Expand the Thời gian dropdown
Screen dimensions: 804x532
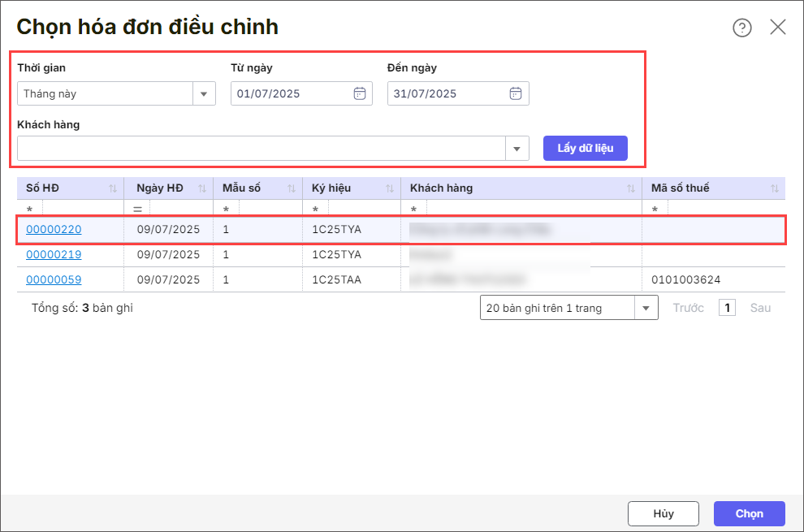(204, 93)
